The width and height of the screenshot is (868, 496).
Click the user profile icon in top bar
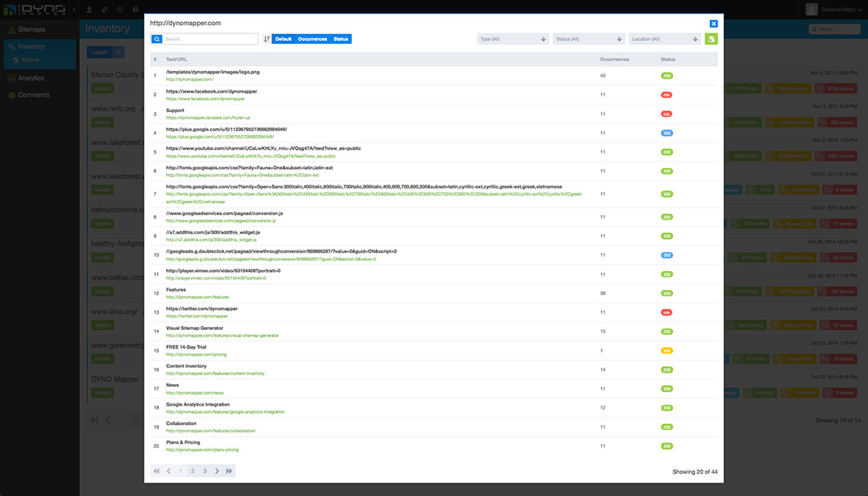(x=90, y=10)
